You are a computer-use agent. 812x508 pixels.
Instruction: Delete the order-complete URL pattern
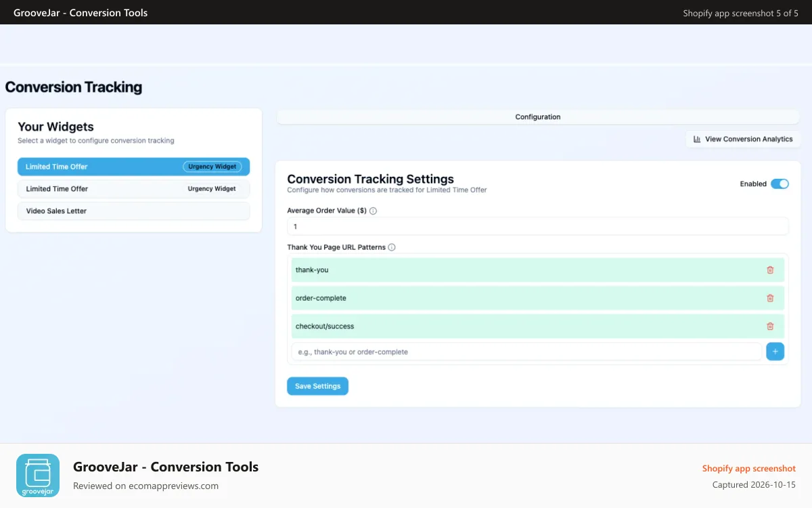[770, 298]
